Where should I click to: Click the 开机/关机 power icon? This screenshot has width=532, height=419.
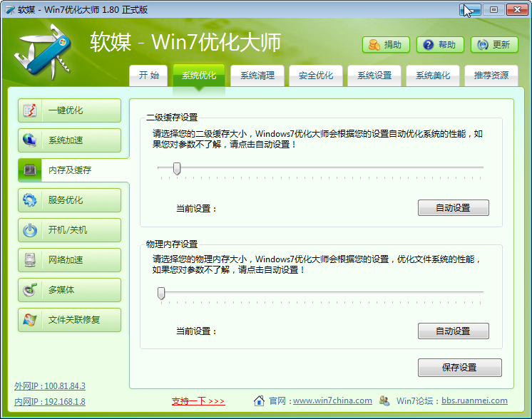tap(30, 230)
